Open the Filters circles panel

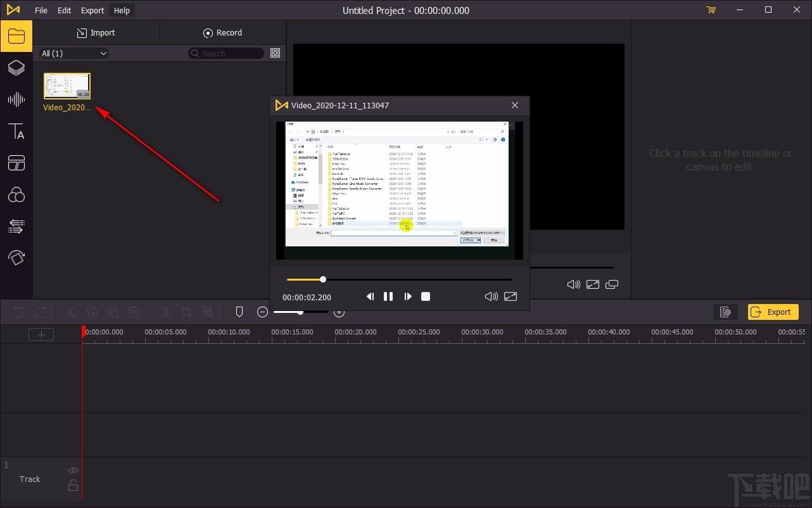(x=16, y=194)
